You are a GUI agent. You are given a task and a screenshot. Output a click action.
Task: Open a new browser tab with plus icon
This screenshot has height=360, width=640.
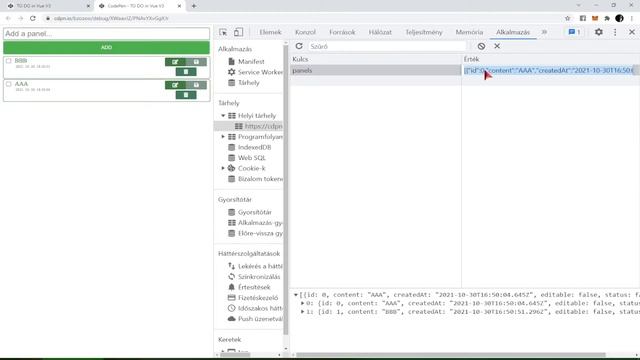(x=194, y=6)
